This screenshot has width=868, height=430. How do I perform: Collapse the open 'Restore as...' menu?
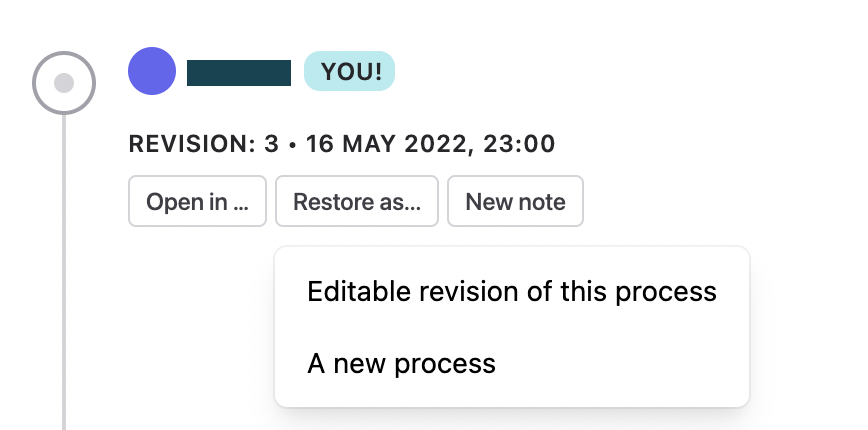357,201
